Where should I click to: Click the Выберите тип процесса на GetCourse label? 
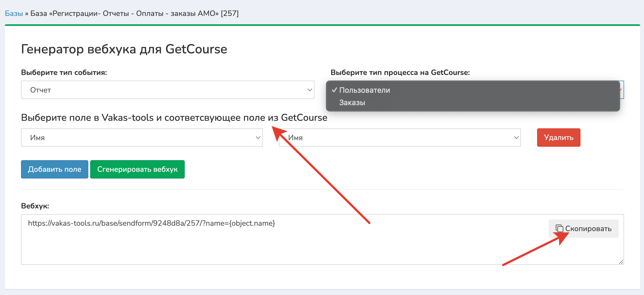[400, 73]
